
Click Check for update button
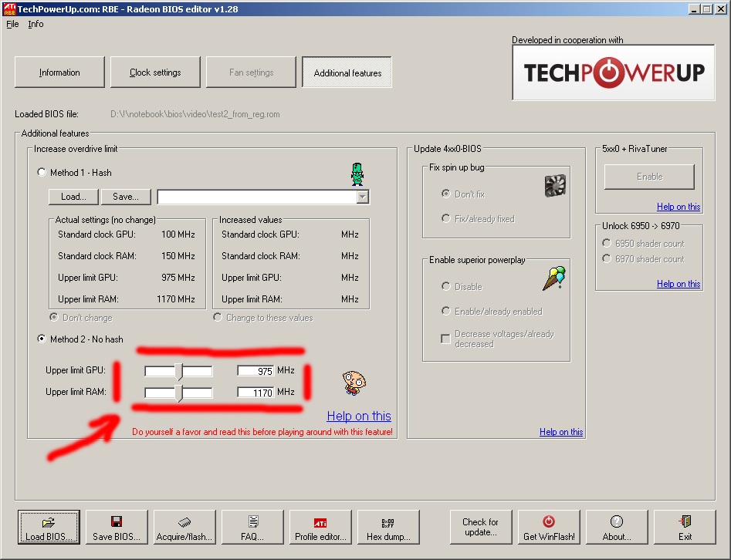tap(481, 528)
